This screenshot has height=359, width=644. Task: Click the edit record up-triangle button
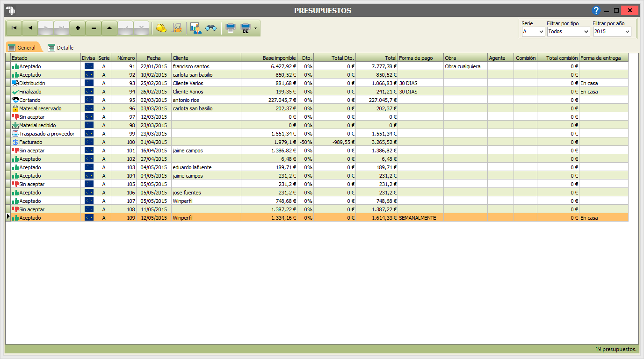pos(109,28)
